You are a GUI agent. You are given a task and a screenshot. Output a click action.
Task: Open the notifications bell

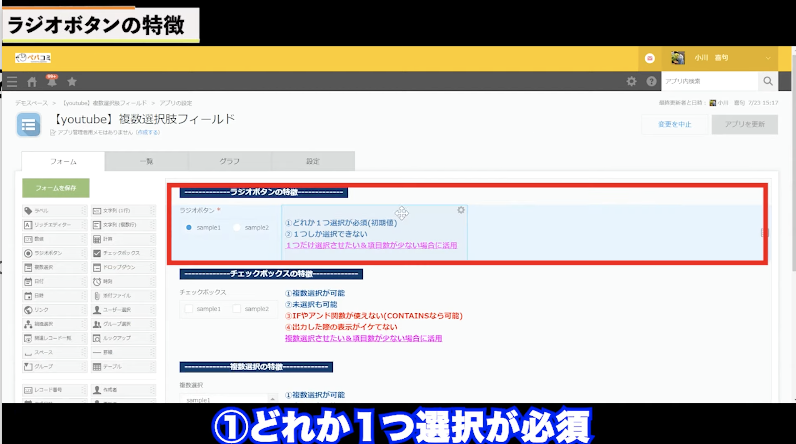51,82
